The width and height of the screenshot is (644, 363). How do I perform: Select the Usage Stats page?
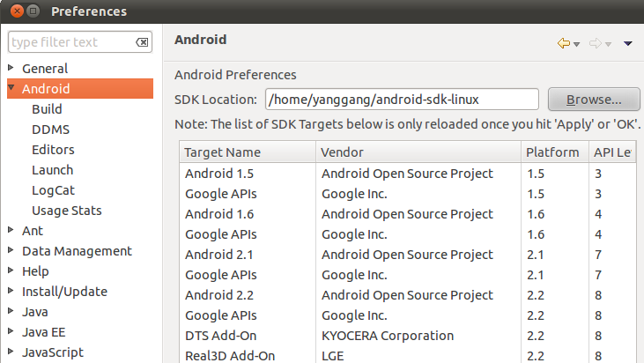pos(66,210)
